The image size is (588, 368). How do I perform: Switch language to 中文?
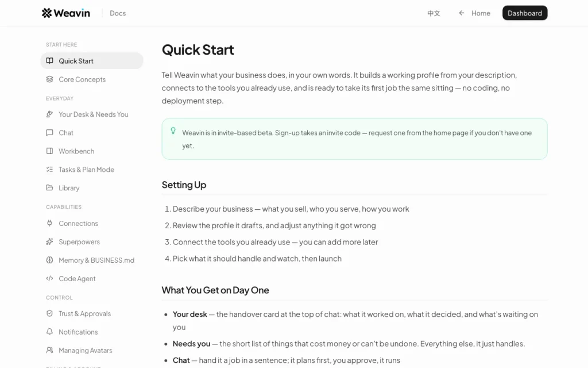click(434, 13)
